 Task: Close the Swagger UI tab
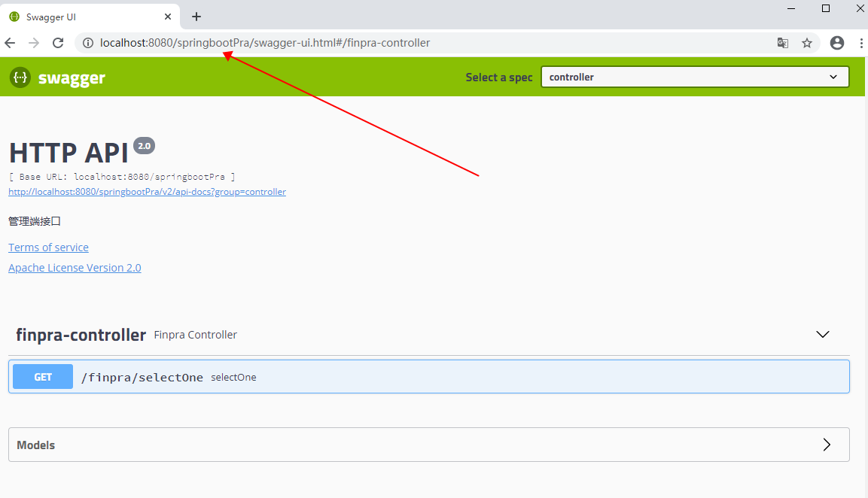pos(168,17)
